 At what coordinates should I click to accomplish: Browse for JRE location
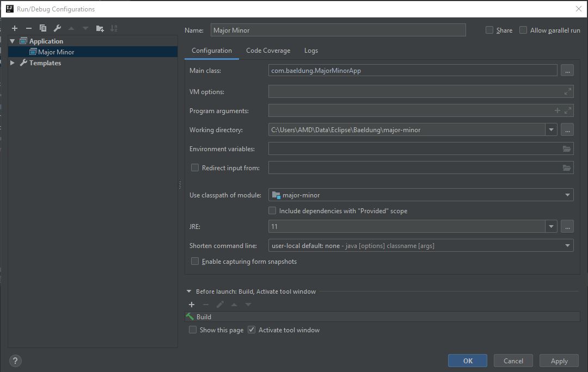[x=567, y=227]
